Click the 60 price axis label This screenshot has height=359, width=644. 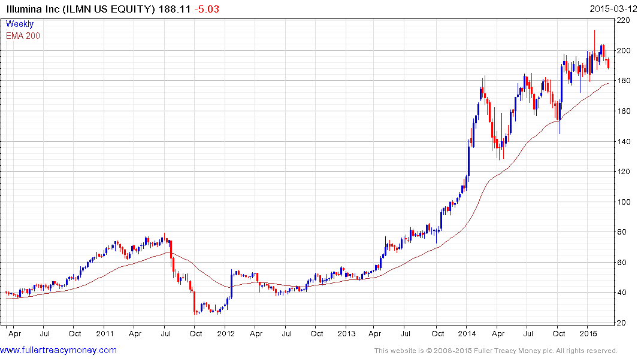tap(621, 263)
